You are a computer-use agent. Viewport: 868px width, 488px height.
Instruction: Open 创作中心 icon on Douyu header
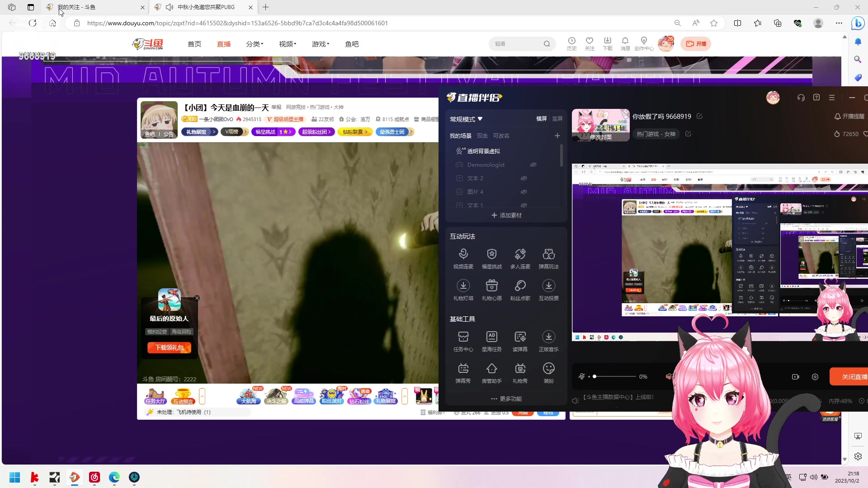tap(644, 43)
